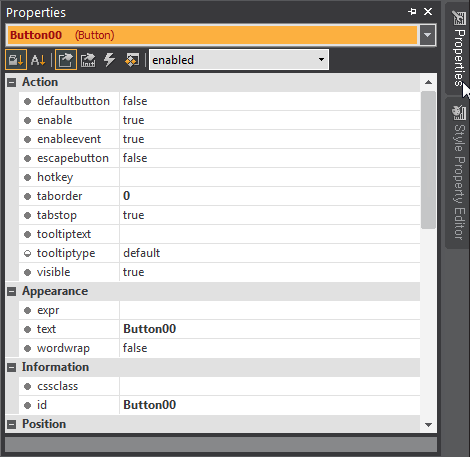
Task: Pin the Properties panel
Action: [412, 12]
